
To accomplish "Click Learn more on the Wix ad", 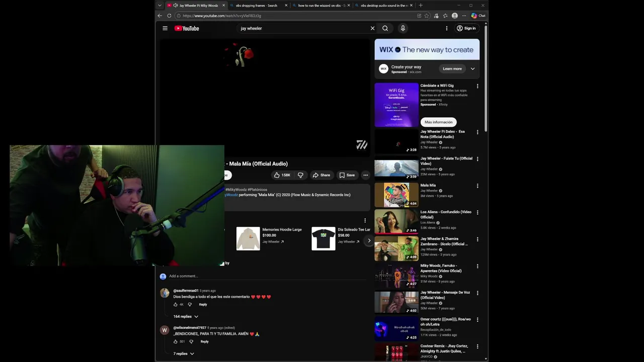I will coord(452,69).
